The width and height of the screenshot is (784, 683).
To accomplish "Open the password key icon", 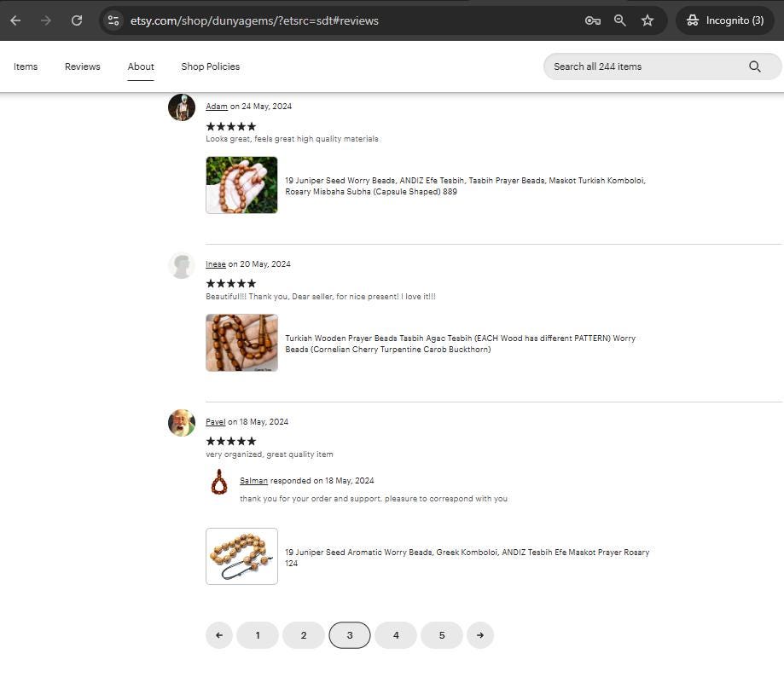I will pos(593,20).
